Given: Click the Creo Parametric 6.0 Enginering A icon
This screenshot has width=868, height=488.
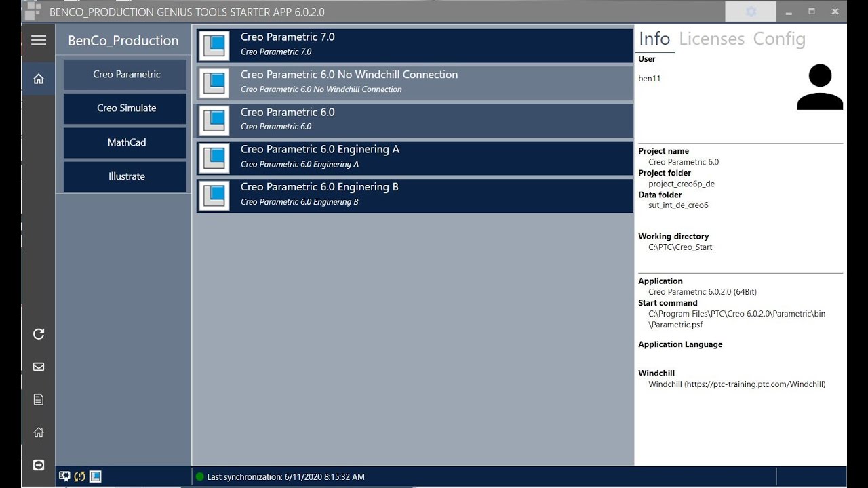Looking at the screenshot, I should pyautogui.click(x=214, y=158).
